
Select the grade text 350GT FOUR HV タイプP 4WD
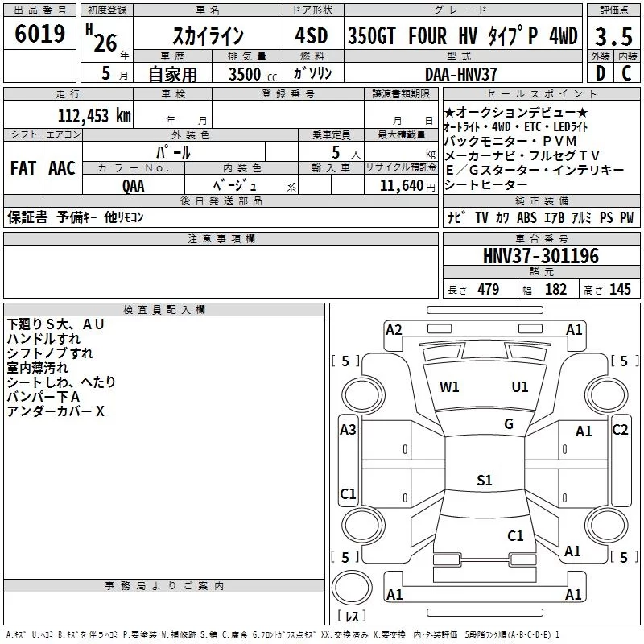(463, 35)
